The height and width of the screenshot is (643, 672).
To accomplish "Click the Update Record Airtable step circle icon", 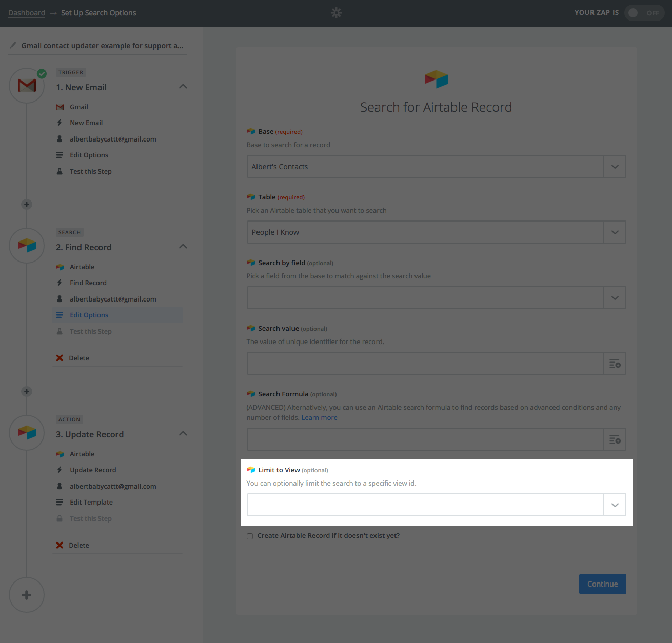I will pyautogui.click(x=27, y=433).
